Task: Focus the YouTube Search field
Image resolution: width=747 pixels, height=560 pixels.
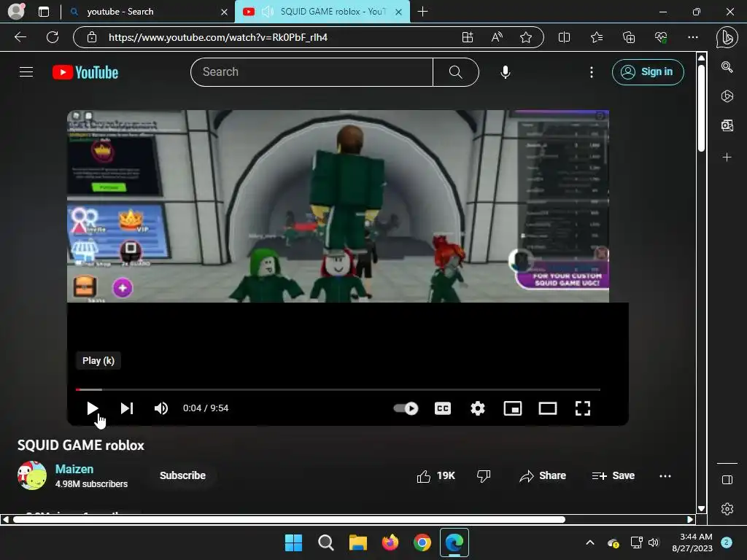Action: [311, 72]
